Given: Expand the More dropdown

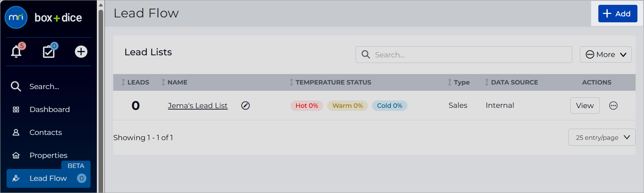Looking at the screenshot, I should click(x=606, y=55).
